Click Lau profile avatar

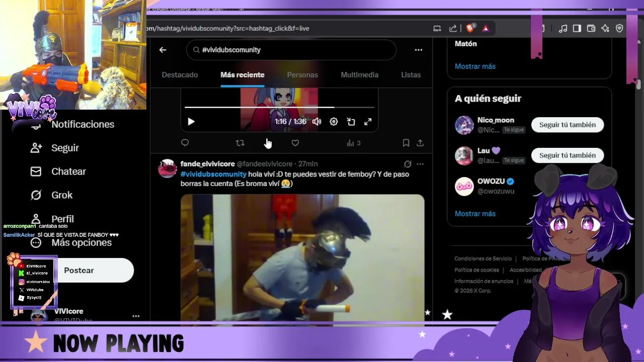[x=464, y=156]
